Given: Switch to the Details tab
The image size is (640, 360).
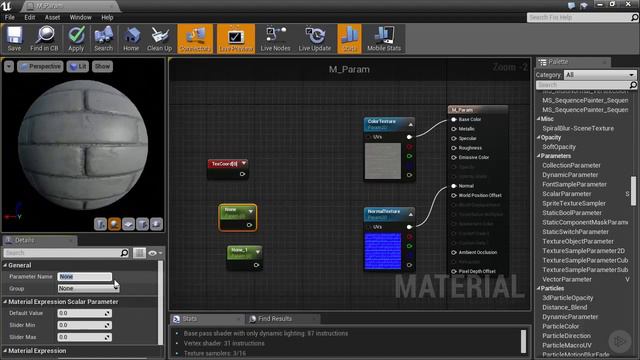Looking at the screenshot, I should pos(24,240).
